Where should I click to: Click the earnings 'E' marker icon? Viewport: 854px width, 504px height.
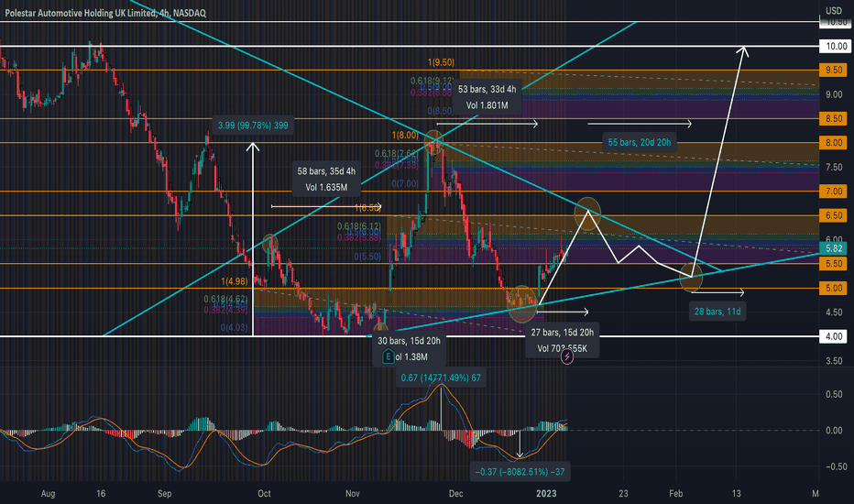(x=388, y=356)
